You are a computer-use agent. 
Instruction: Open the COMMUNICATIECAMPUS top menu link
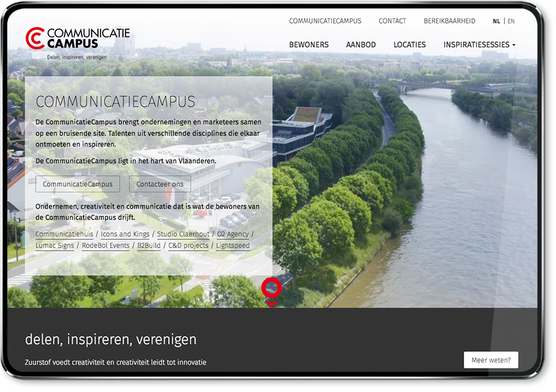click(325, 21)
